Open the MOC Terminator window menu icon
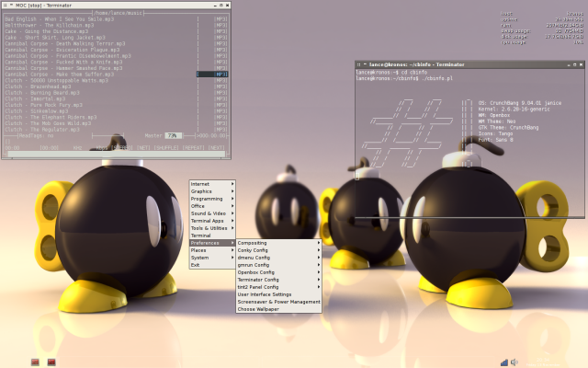Image resolution: width=588 pixels, height=368 pixels. [5, 6]
